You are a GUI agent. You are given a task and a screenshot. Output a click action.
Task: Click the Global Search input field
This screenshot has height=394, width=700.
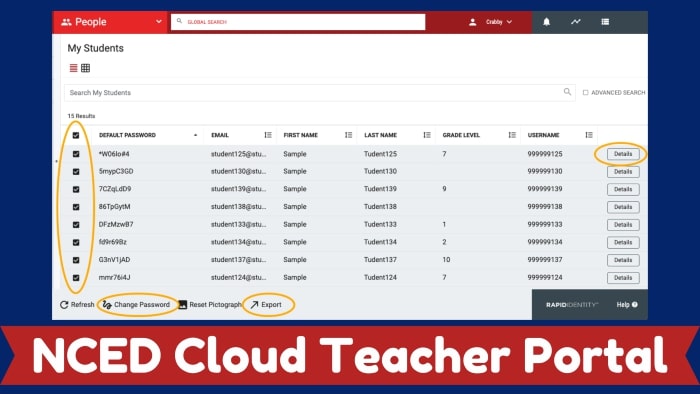298,21
